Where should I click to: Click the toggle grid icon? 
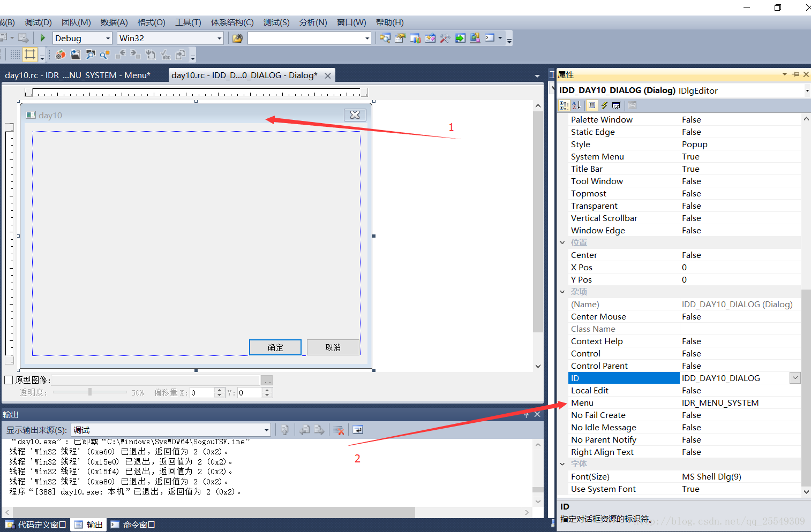[15, 54]
